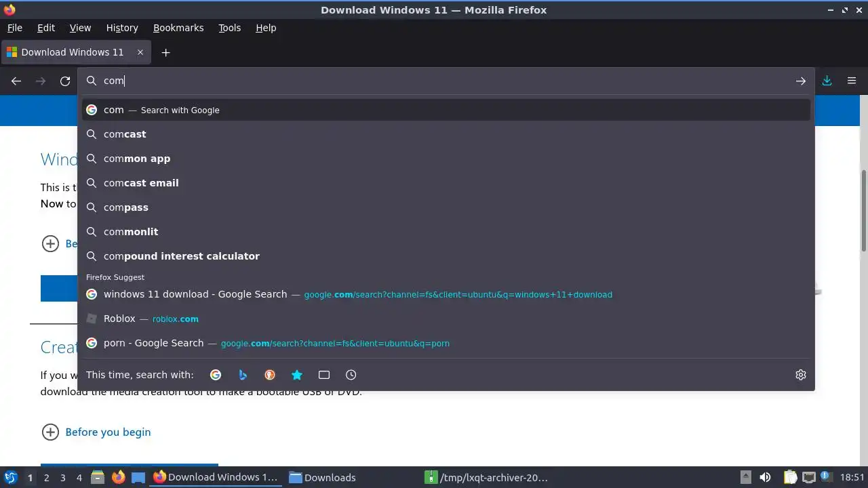
Task: Go back one page
Action: [16, 81]
